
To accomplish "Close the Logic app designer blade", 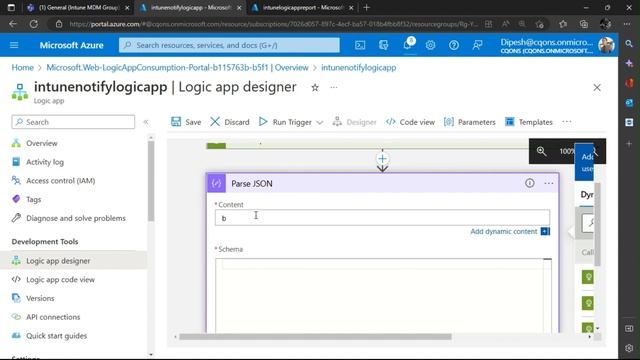I will coord(597,87).
